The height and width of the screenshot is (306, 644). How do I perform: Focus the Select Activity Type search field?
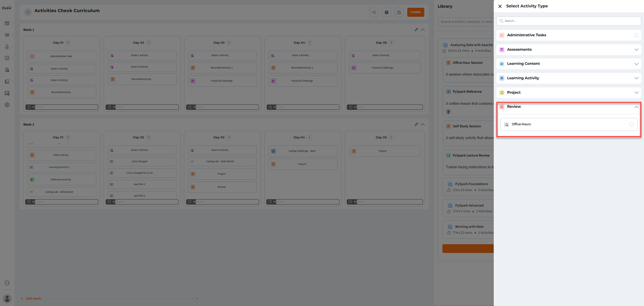[569, 21]
